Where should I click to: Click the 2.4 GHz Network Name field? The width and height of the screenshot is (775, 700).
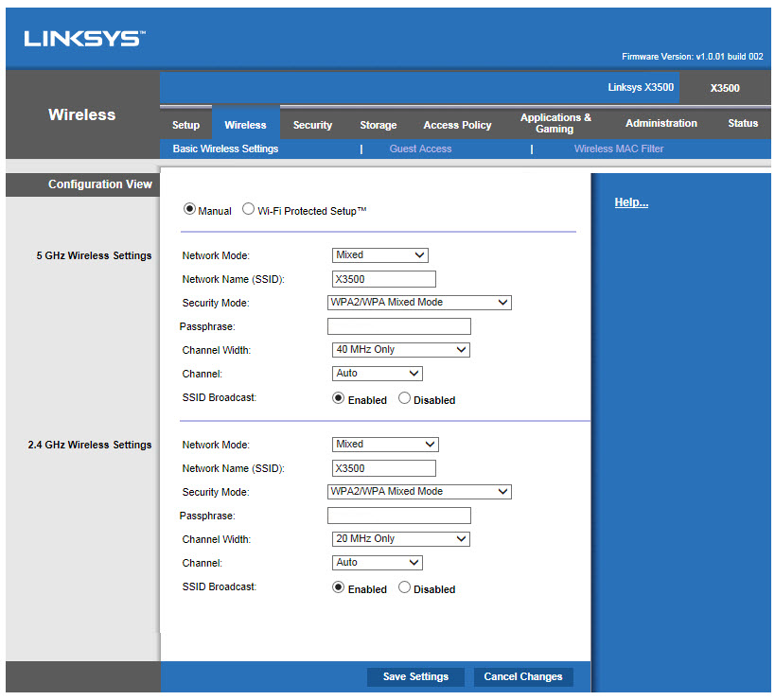click(x=384, y=468)
